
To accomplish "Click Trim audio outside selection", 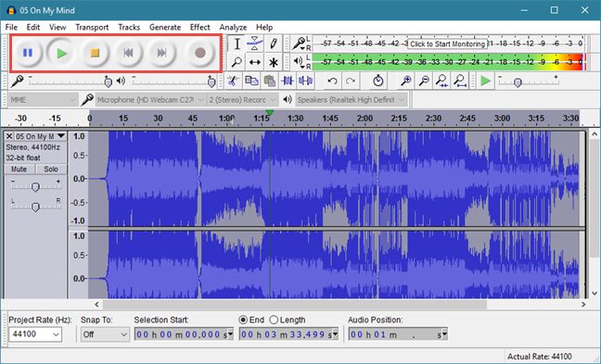I will [x=288, y=81].
